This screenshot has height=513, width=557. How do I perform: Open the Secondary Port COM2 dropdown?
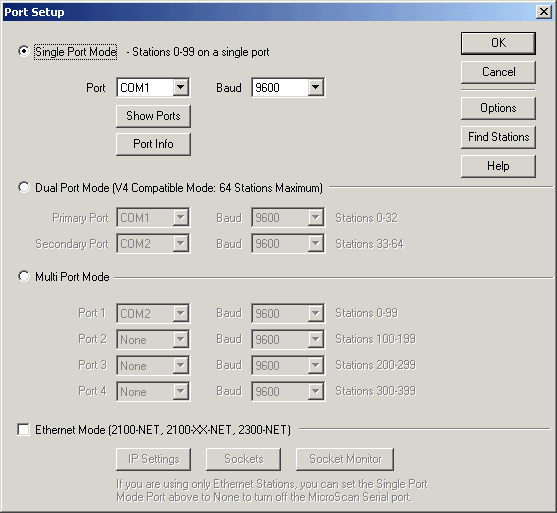[x=153, y=243]
